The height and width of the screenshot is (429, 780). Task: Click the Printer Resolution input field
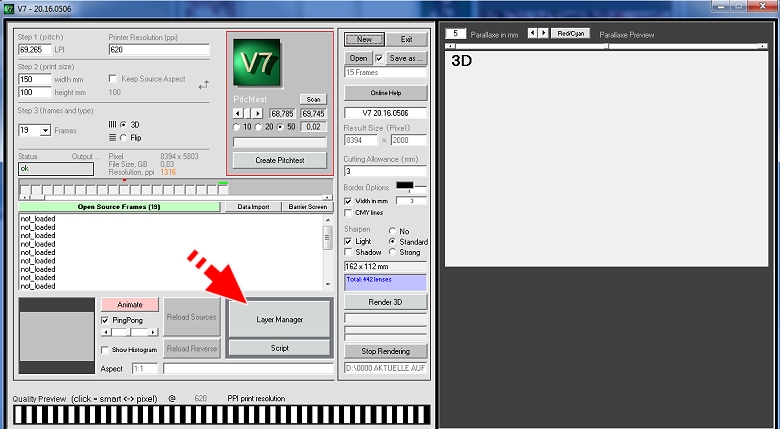(158, 49)
